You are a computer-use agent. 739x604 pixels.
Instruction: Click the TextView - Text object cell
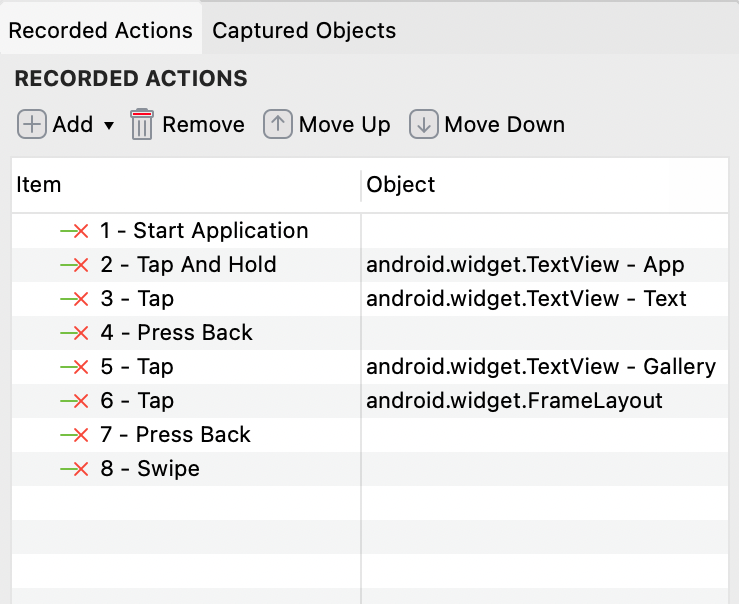click(527, 299)
